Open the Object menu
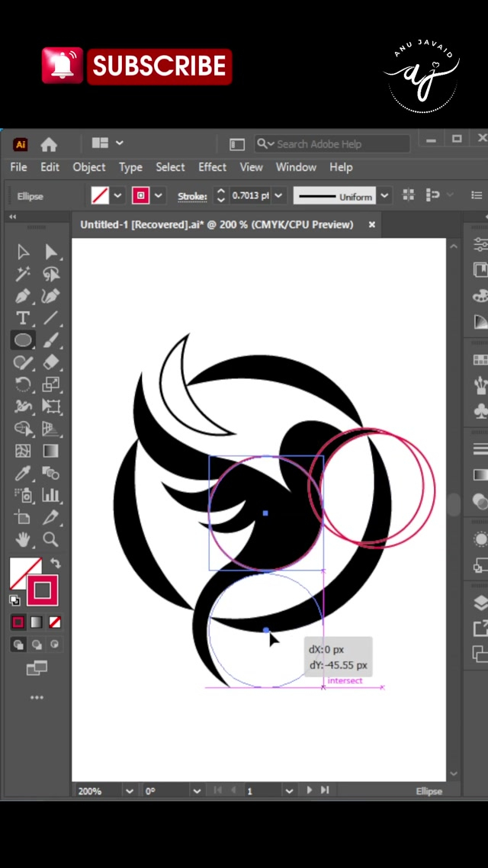 point(88,167)
